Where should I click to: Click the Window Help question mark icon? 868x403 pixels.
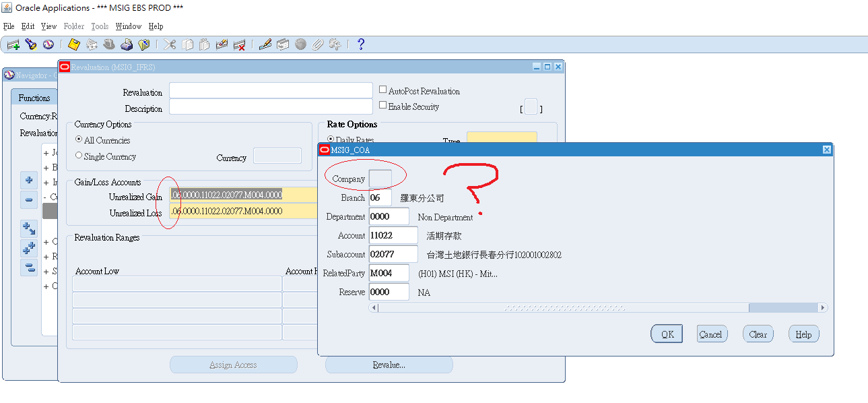pyautogui.click(x=361, y=44)
